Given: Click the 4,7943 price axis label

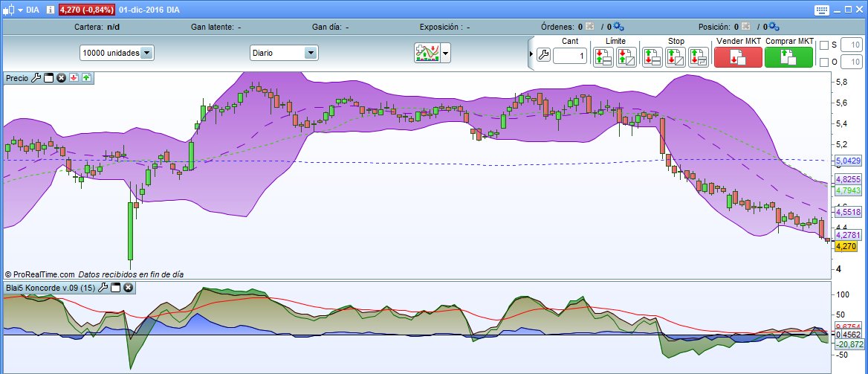Looking at the screenshot, I should click(x=849, y=190).
